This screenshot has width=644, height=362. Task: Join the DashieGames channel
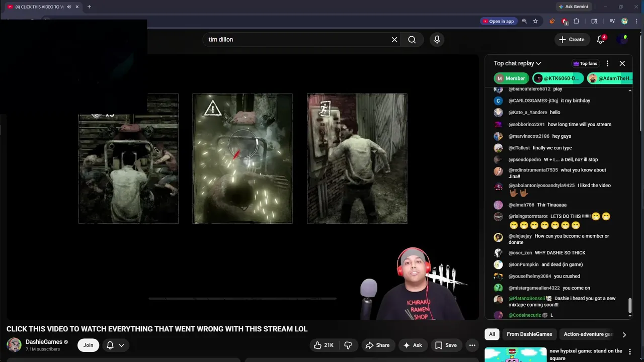click(88, 345)
